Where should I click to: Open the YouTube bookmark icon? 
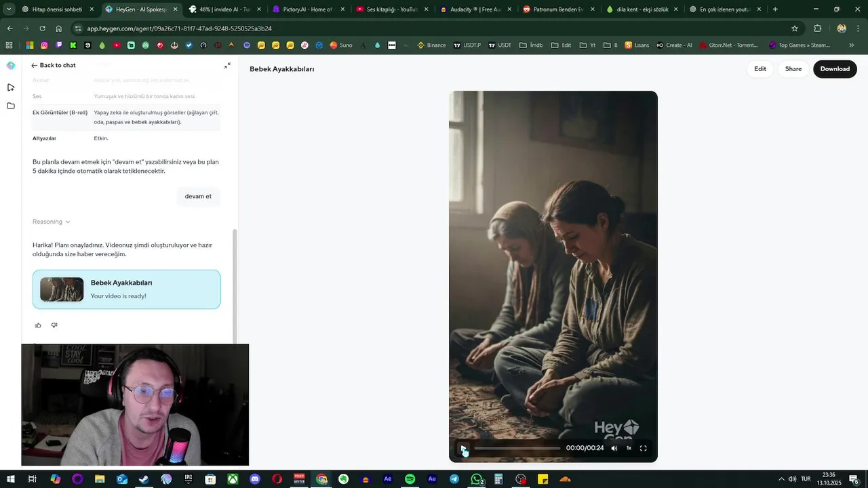[117, 45]
